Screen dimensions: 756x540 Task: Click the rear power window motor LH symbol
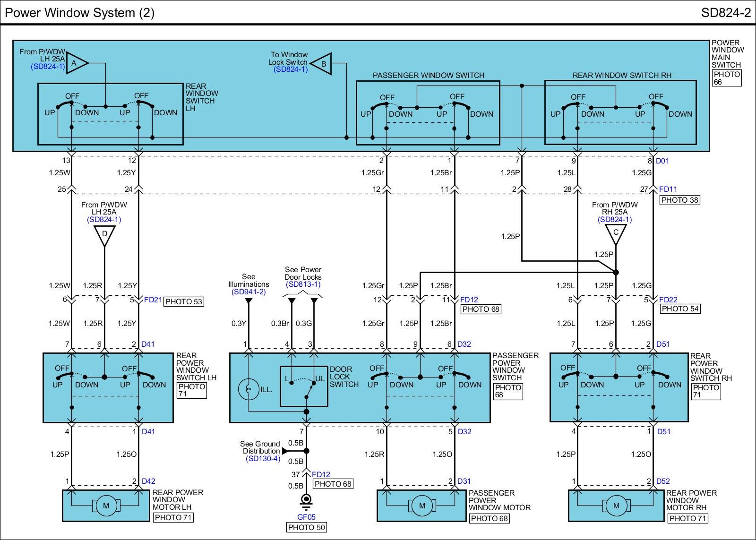[106, 506]
